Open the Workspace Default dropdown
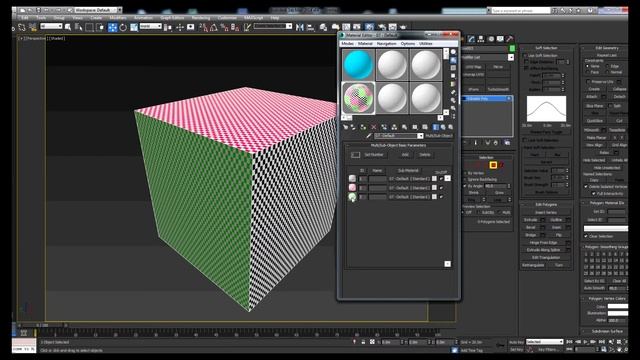 [x=119, y=10]
